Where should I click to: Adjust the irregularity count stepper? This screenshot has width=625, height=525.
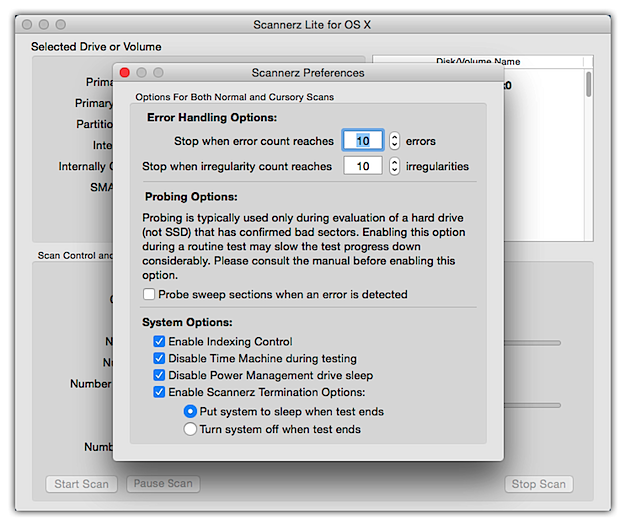click(x=394, y=166)
